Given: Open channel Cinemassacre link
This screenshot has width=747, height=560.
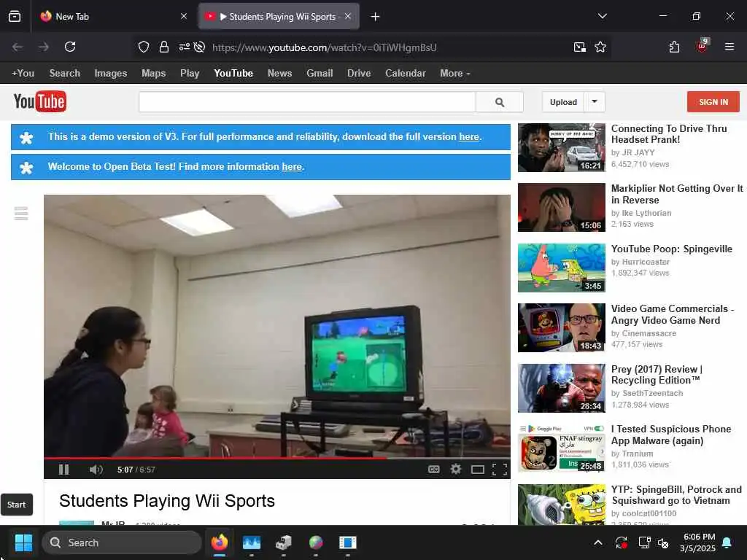Looking at the screenshot, I should coord(649,333).
